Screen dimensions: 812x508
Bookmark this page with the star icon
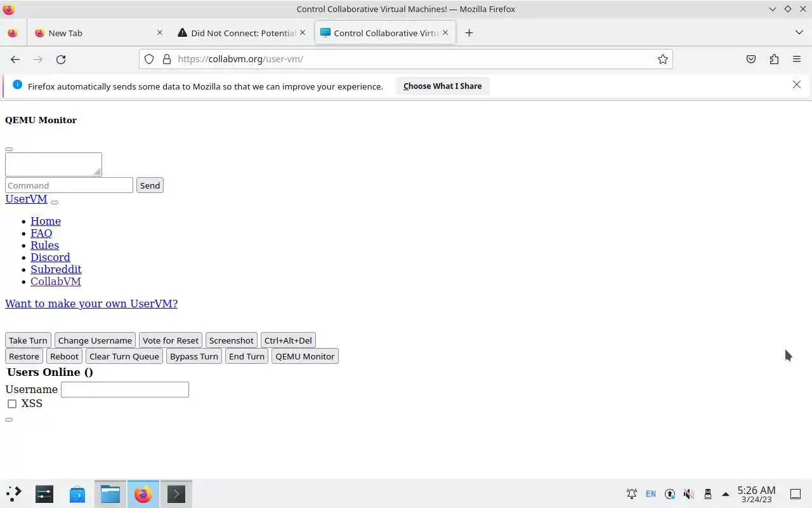663,59
